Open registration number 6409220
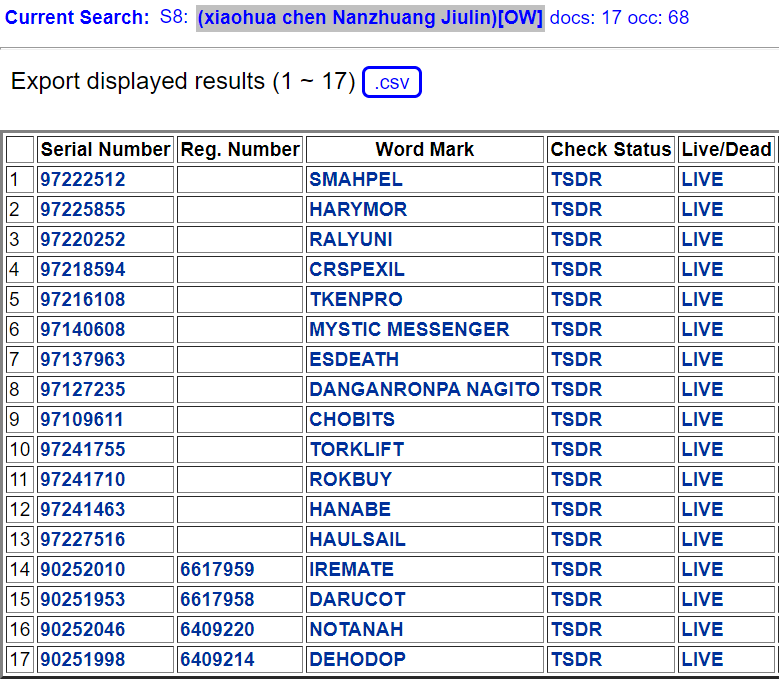The width and height of the screenshot is (779, 689). click(217, 629)
